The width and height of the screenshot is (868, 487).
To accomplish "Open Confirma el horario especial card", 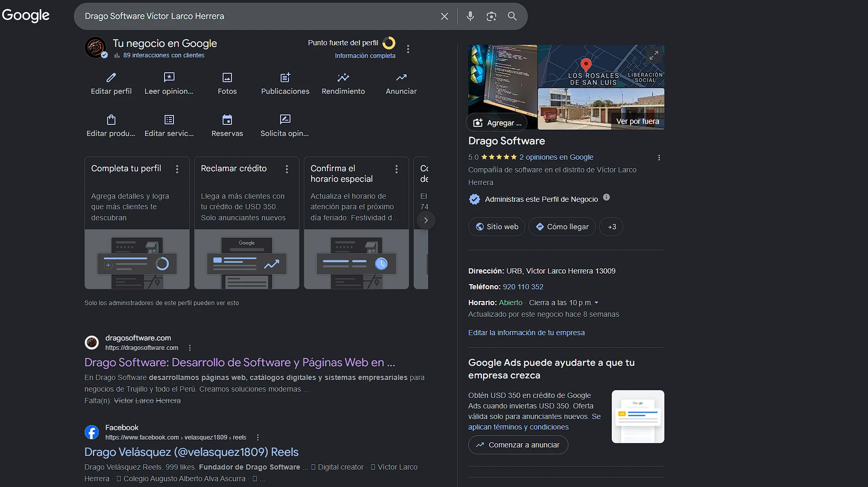I will point(356,223).
